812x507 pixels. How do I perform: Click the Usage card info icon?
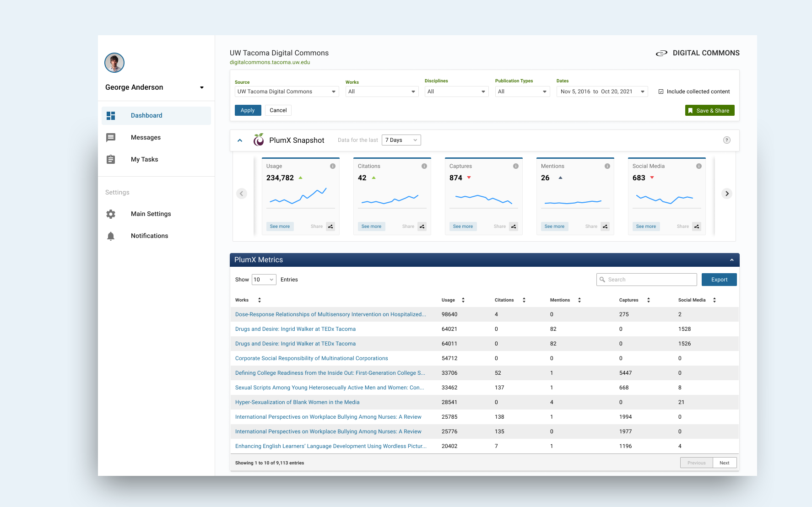click(x=333, y=166)
